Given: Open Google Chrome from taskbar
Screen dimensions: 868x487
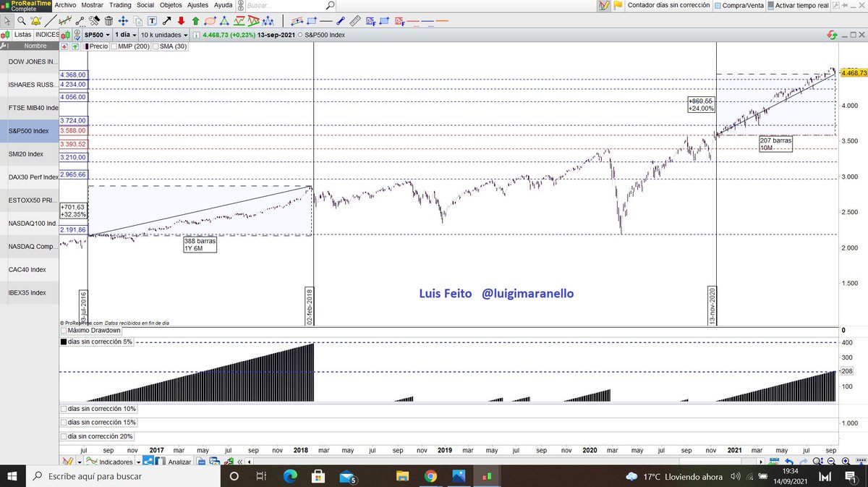Looking at the screenshot, I should pyautogui.click(x=430, y=477).
